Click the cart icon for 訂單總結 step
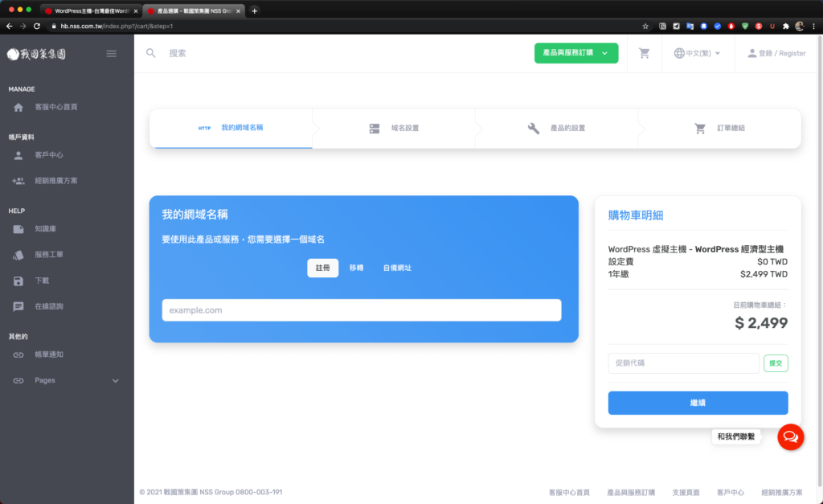This screenshot has height=504, width=823. coord(700,128)
